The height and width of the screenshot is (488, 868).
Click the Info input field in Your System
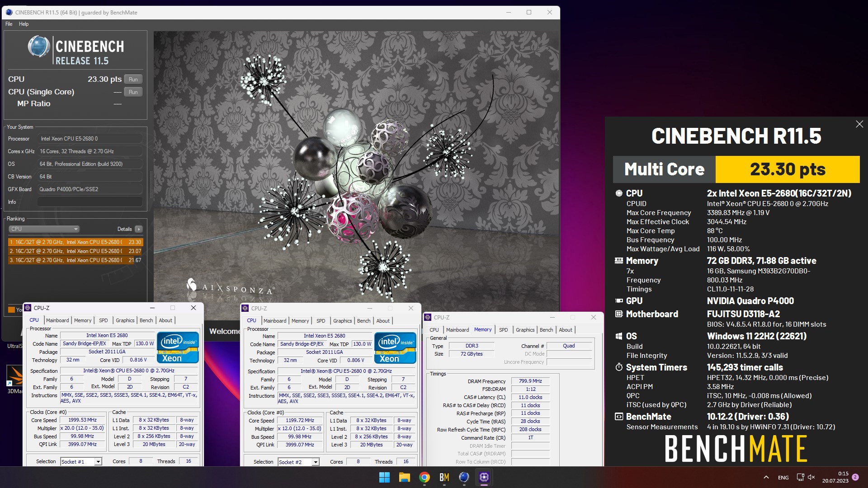tap(90, 202)
